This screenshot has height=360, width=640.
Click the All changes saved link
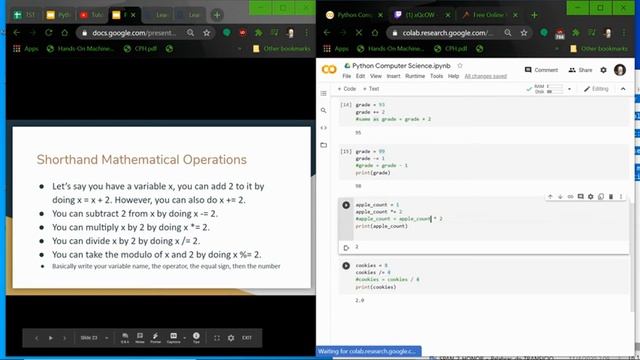tap(485, 76)
